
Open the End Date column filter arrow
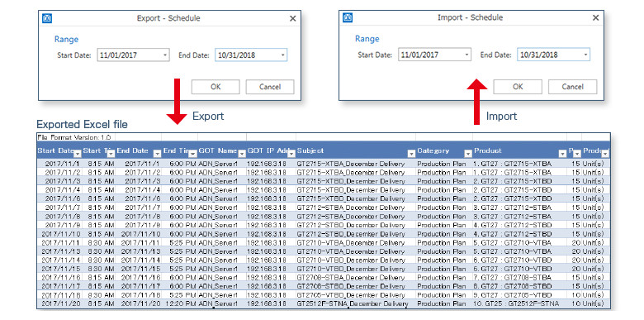157,154
